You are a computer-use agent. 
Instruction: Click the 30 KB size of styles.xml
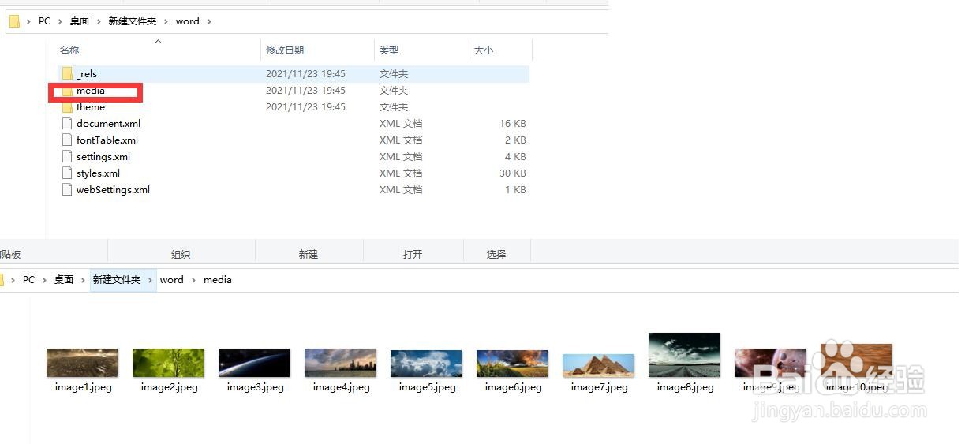pos(513,173)
